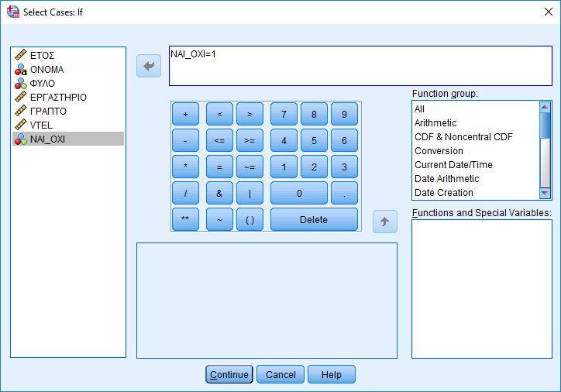
Task: Click the greater-than-or-equal key
Action: pos(250,140)
